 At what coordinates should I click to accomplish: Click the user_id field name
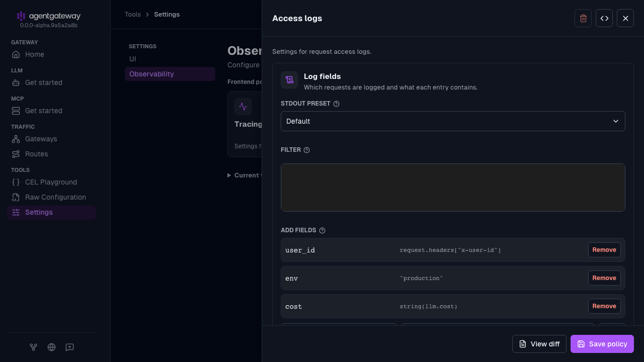300,250
